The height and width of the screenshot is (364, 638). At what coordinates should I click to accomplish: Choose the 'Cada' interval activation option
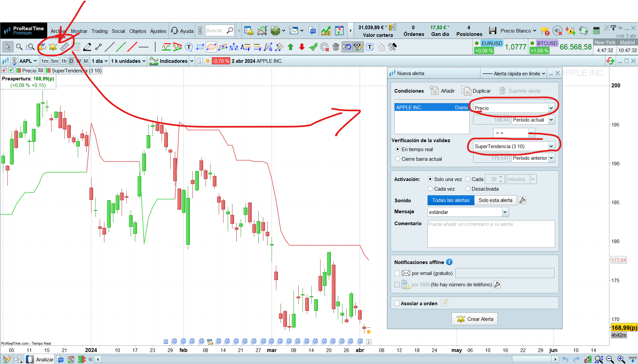(468, 179)
